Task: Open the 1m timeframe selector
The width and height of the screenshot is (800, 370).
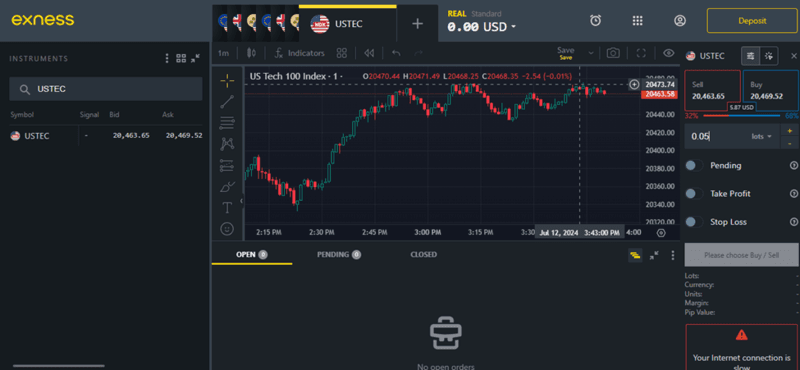Action: (223, 53)
